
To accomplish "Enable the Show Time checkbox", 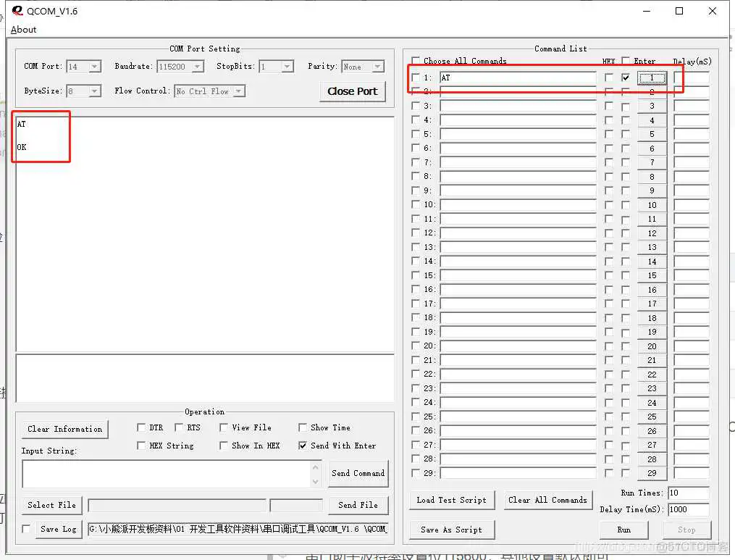I will [x=303, y=427].
